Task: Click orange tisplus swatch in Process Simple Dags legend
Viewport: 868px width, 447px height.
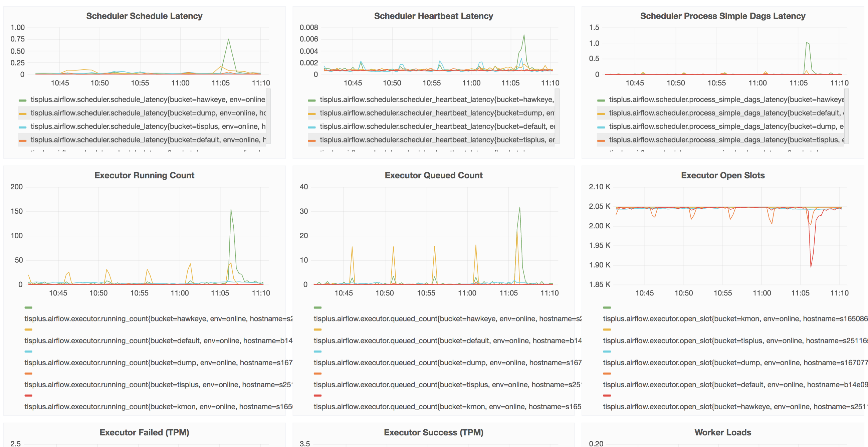Action: click(601, 141)
